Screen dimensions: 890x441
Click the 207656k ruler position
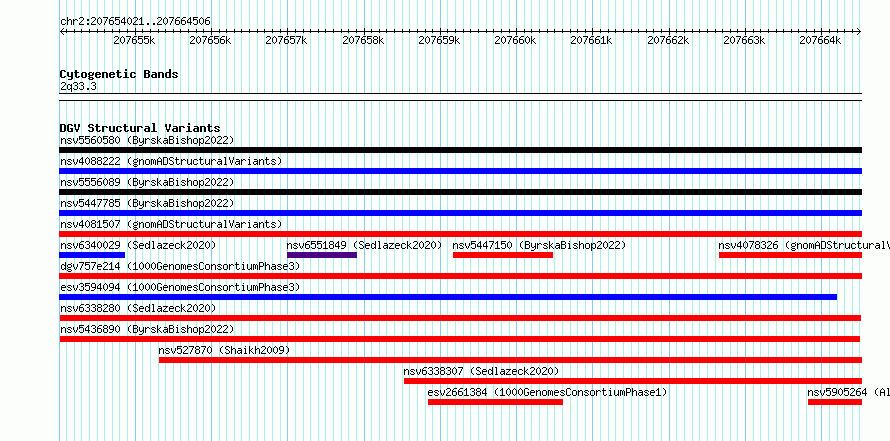point(210,40)
